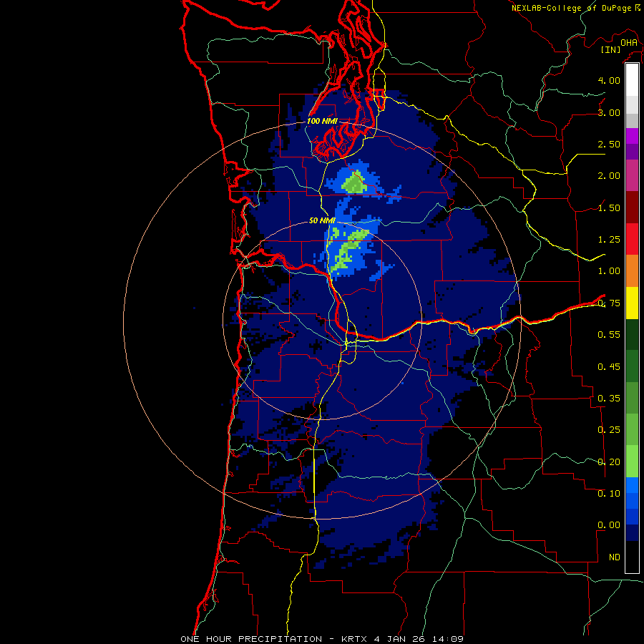
Task: Pick the dark red legend swatch
Action: pyautogui.click(x=632, y=208)
